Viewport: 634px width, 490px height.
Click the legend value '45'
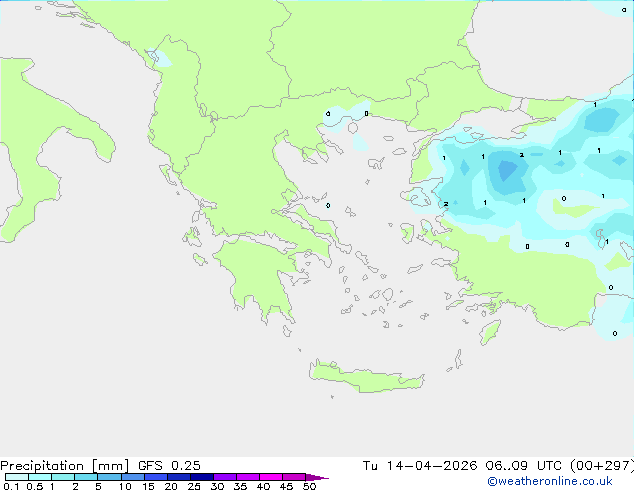click(x=286, y=486)
